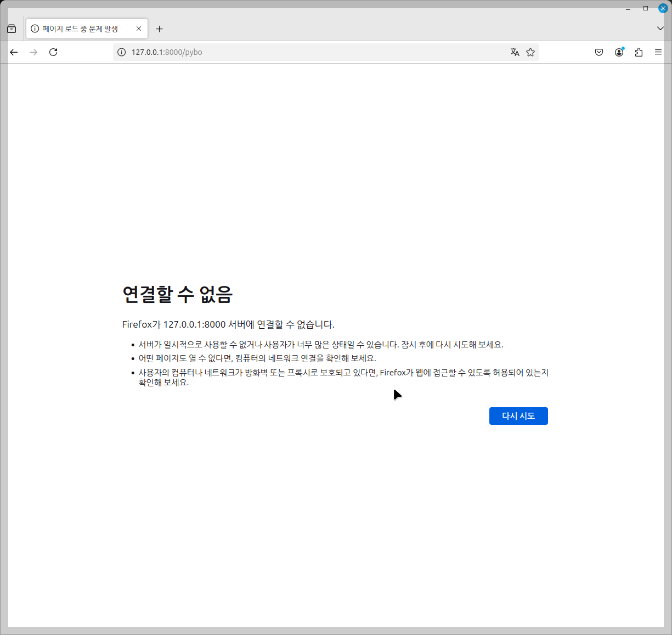This screenshot has width=672, height=635.
Task: Open a new tab with plus button
Action: pyautogui.click(x=159, y=29)
